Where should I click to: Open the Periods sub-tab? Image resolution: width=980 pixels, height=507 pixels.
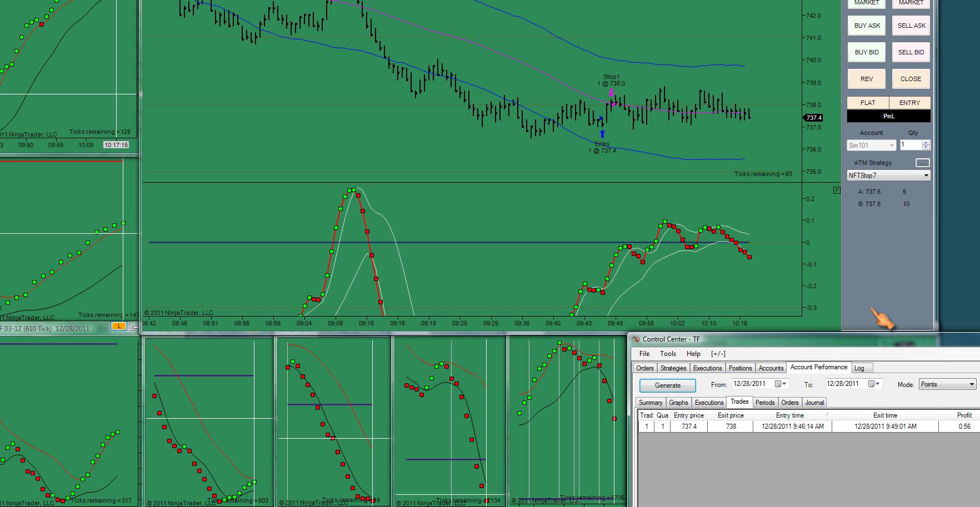(765, 403)
